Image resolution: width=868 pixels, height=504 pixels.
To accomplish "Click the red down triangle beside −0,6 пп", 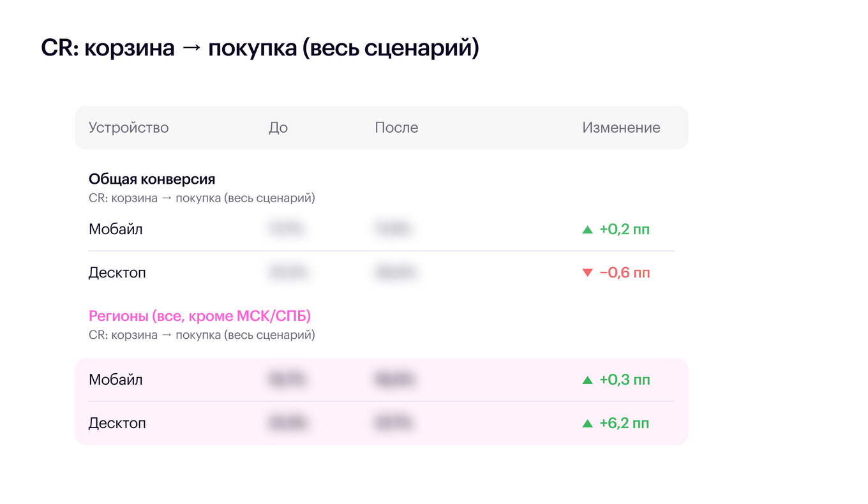I will (588, 273).
